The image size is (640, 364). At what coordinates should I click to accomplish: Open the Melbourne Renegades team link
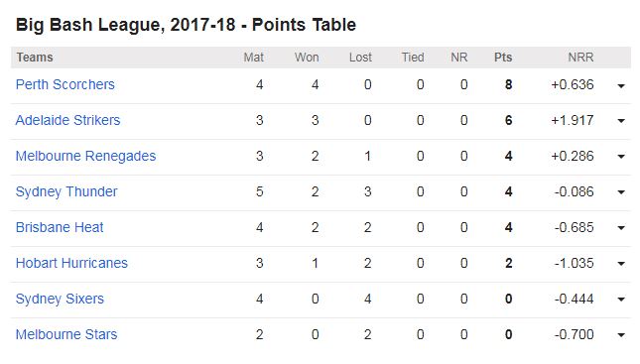tap(85, 156)
